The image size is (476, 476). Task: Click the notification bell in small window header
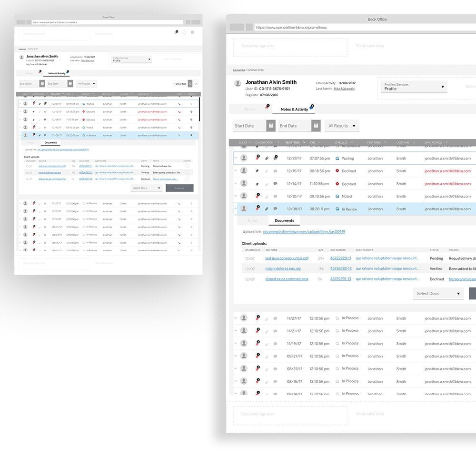[176, 32]
